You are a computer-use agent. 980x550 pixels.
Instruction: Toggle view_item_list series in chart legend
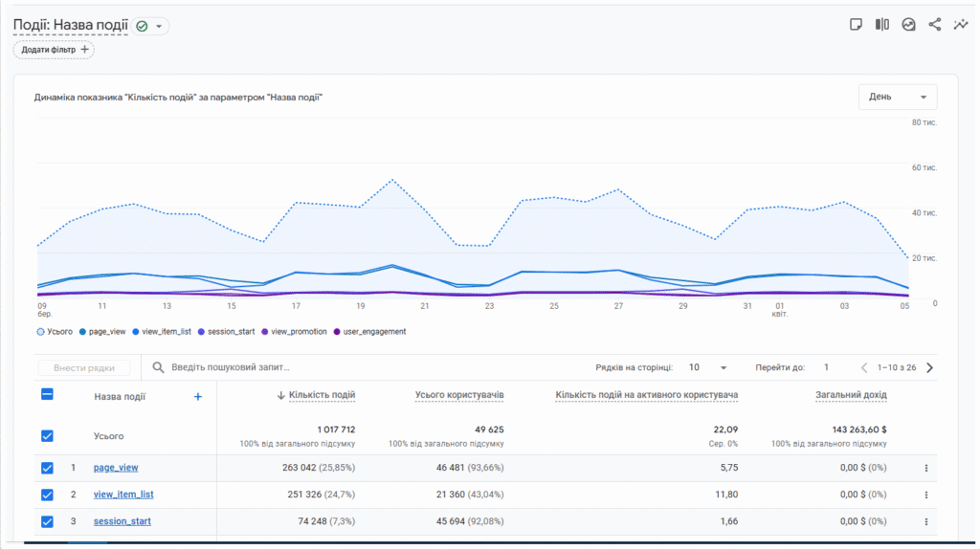[161, 332]
